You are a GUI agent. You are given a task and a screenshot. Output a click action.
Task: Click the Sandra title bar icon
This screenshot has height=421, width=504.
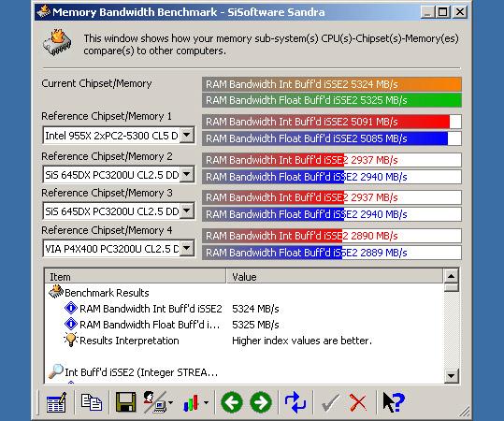[x=43, y=11]
